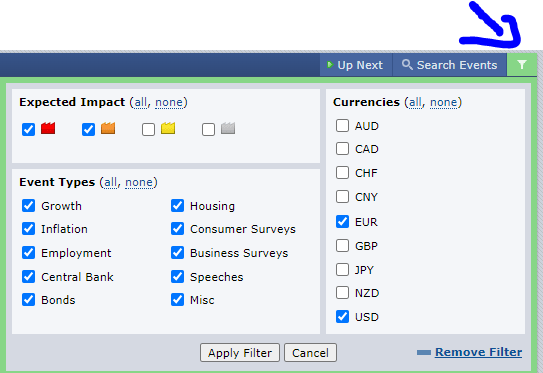The height and width of the screenshot is (373, 543).
Task: Uncheck the EUR currency checkbox
Action: (x=342, y=221)
